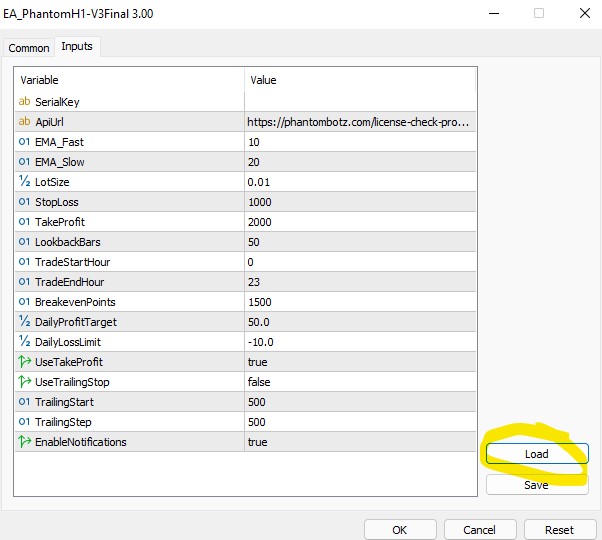Image resolution: width=602 pixels, height=540 pixels.
Task: Click the integer icon beside StopLoss
Action: [24, 201]
